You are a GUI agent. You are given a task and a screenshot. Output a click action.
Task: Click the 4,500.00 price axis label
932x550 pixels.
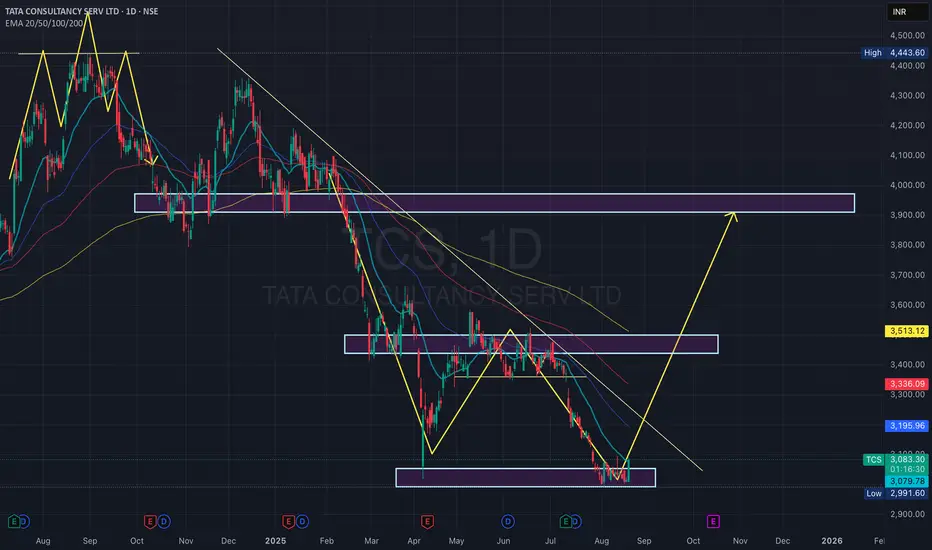[907, 36]
